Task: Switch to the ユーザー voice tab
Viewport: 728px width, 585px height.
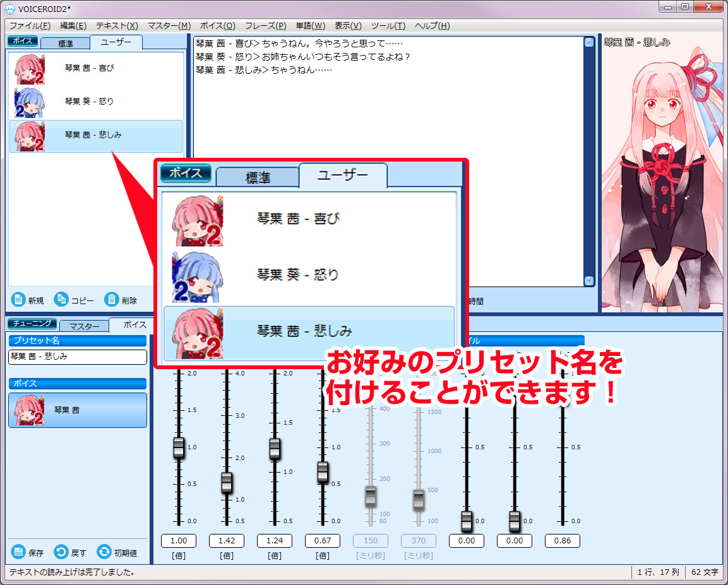Action: click(x=116, y=42)
